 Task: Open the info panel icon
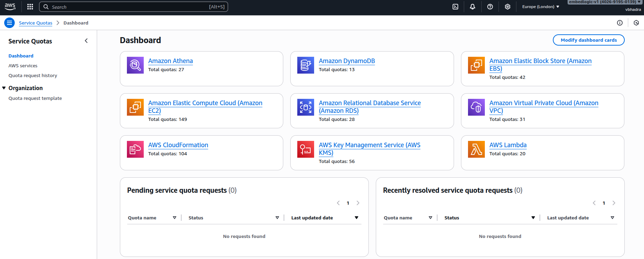(619, 23)
